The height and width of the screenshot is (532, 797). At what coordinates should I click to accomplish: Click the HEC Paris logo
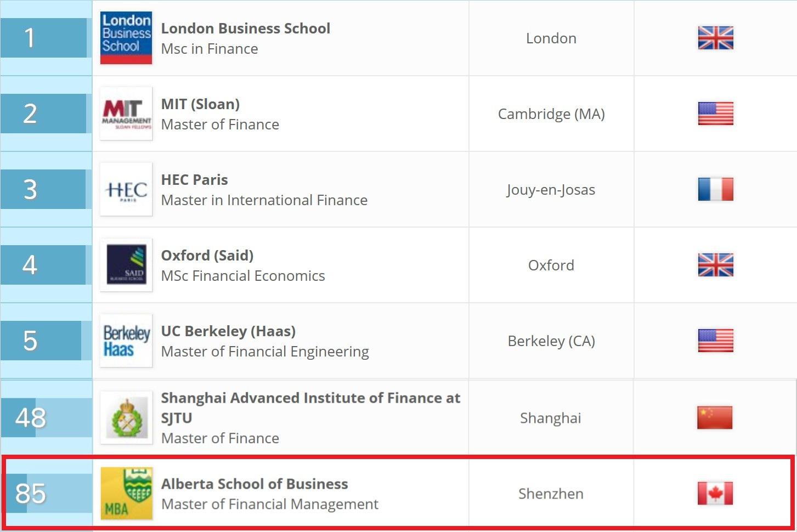pyautogui.click(x=126, y=189)
